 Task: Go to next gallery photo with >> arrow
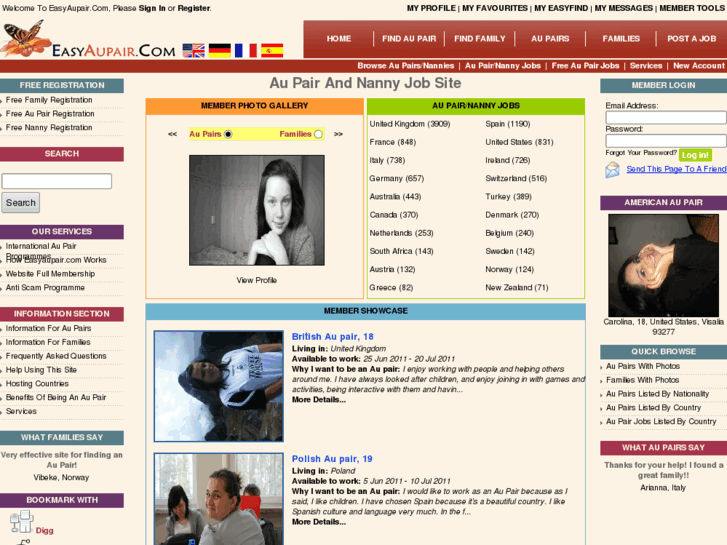point(338,134)
